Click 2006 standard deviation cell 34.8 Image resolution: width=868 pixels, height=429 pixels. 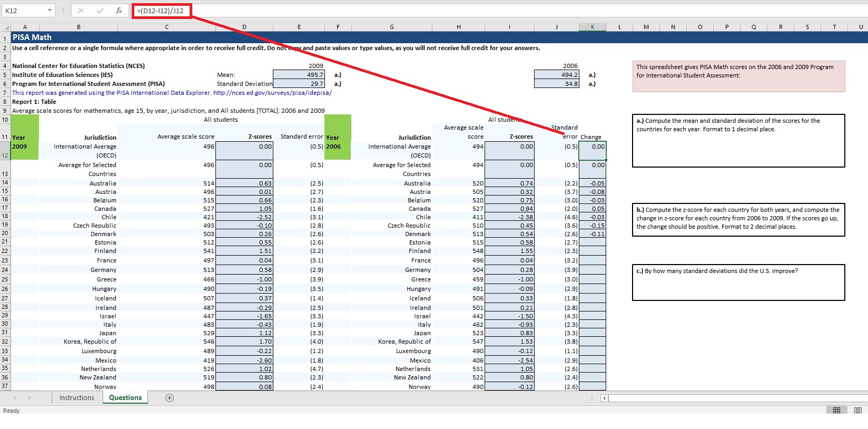pos(557,84)
